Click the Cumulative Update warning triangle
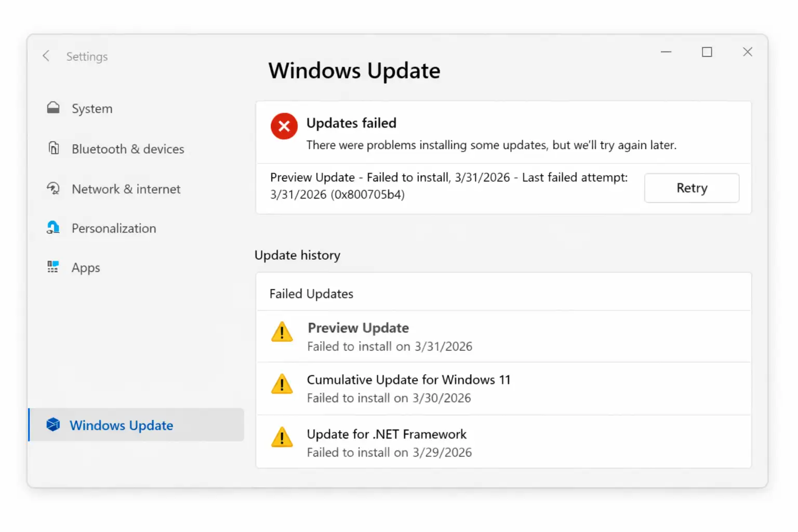 282,384
